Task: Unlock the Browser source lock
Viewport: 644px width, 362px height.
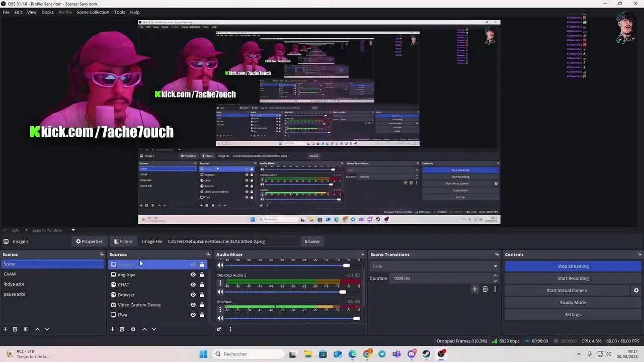Action: click(202, 295)
